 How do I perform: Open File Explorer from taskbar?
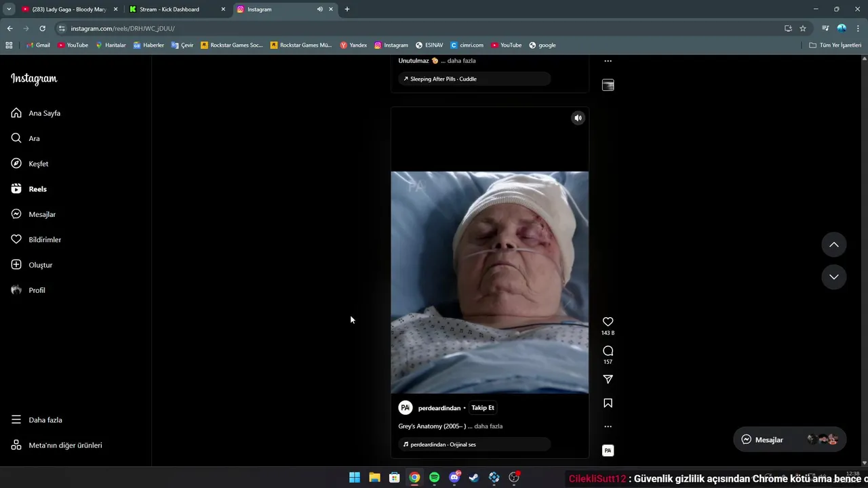(374, 477)
